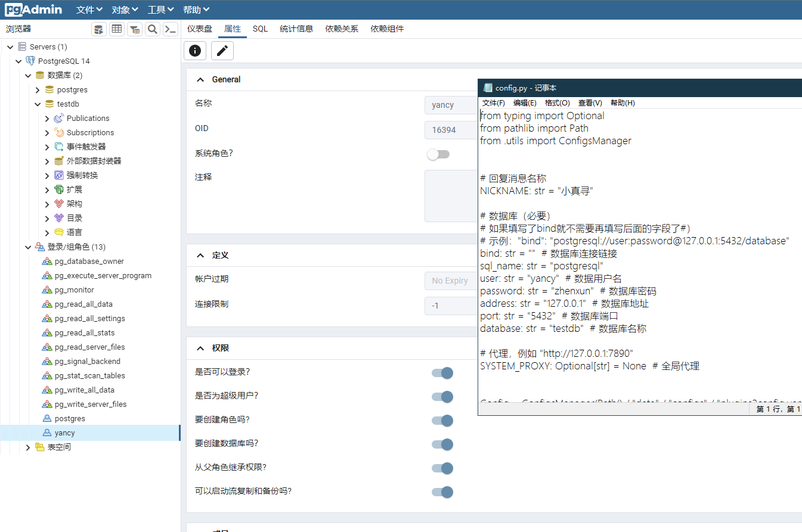Expand the postgres database node
The height and width of the screenshot is (532, 802).
point(38,89)
